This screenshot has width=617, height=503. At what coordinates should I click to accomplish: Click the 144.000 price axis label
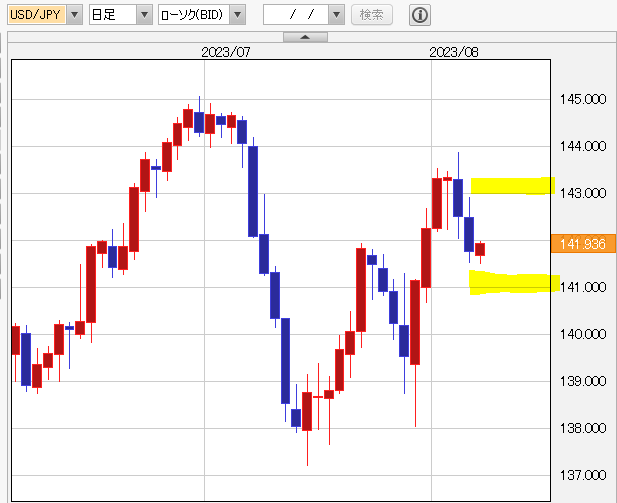tap(583, 146)
